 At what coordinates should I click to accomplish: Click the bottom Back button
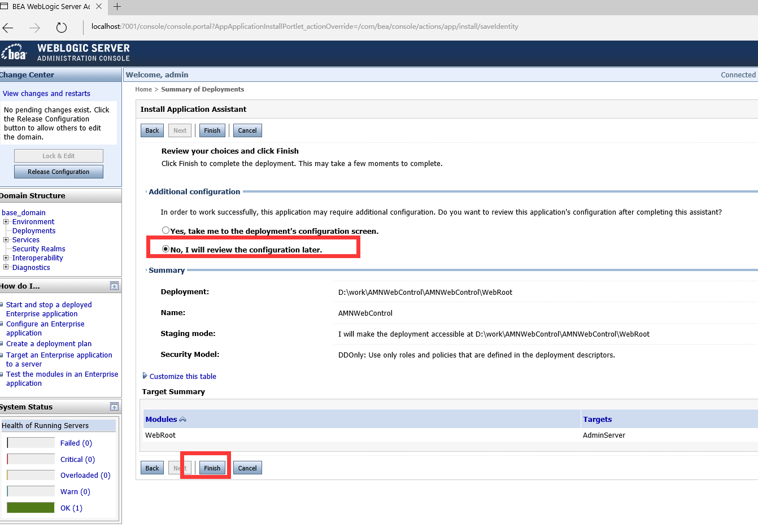[x=153, y=468]
